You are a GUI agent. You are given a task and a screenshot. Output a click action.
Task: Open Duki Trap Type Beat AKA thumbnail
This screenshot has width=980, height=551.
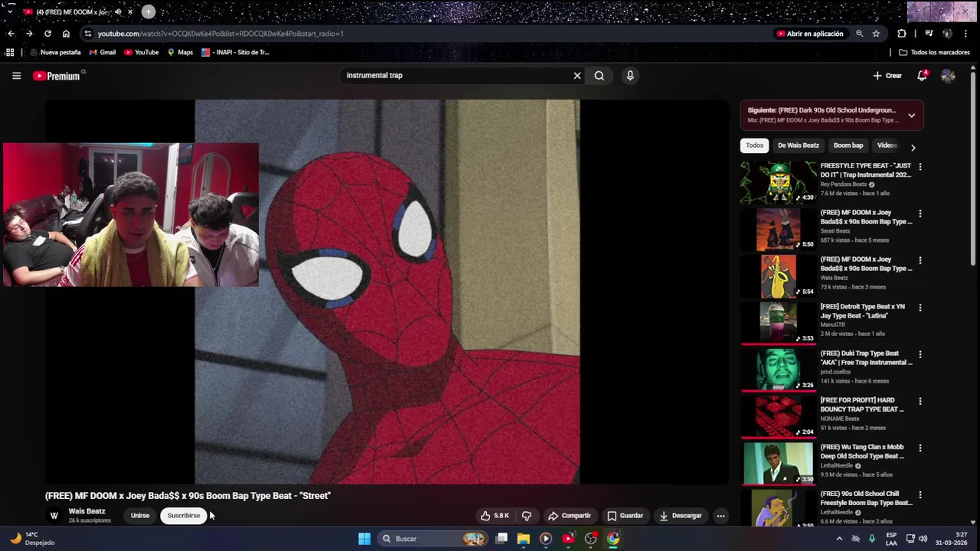(x=779, y=370)
